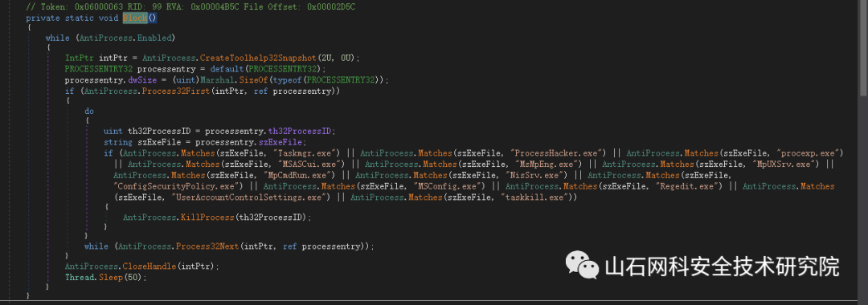The height and width of the screenshot is (305, 868).
Task: Click the "do" loop keyword
Action: click(89, 111)
